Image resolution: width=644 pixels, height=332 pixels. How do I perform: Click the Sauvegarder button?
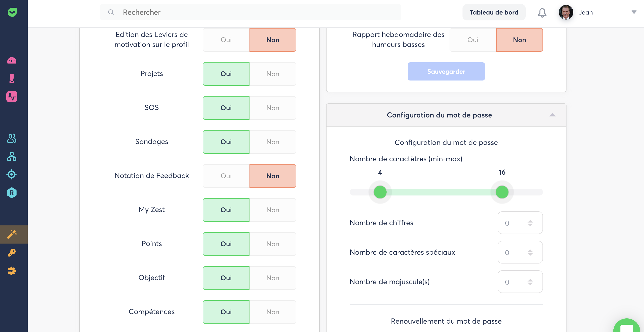pos(446,72)
